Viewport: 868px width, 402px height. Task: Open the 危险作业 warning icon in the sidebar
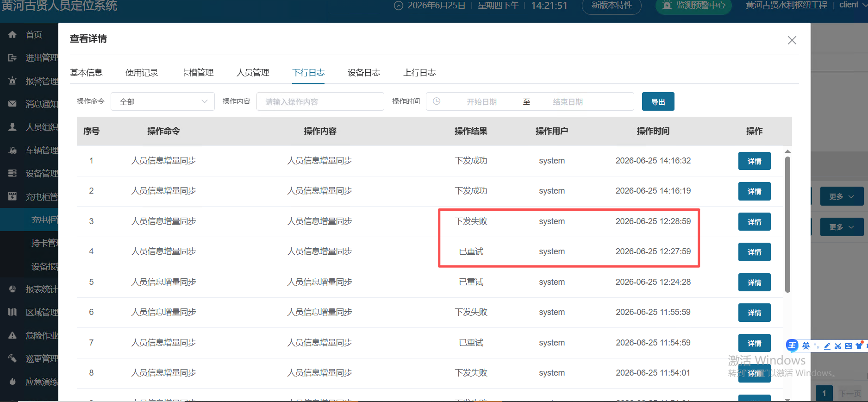pos(12,335)
